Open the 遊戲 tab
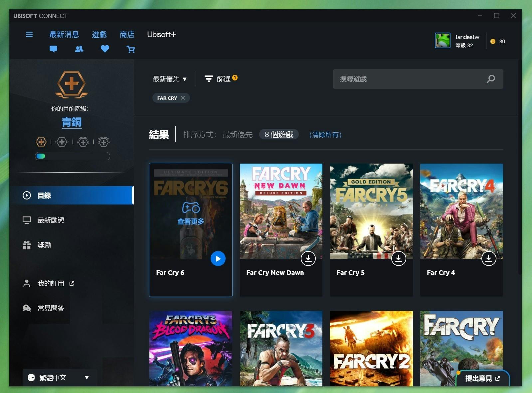This screenshot has height=393, width=532. tap(99, 34)
